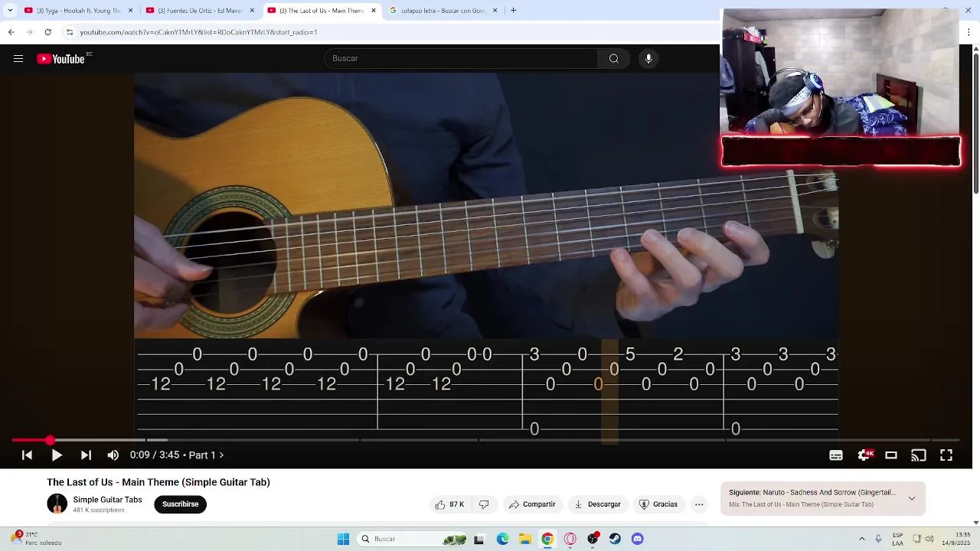The height and width of the screenshot is (551, 980).
Task: Open Discord from the taskbar
Action: pos(637,539)
